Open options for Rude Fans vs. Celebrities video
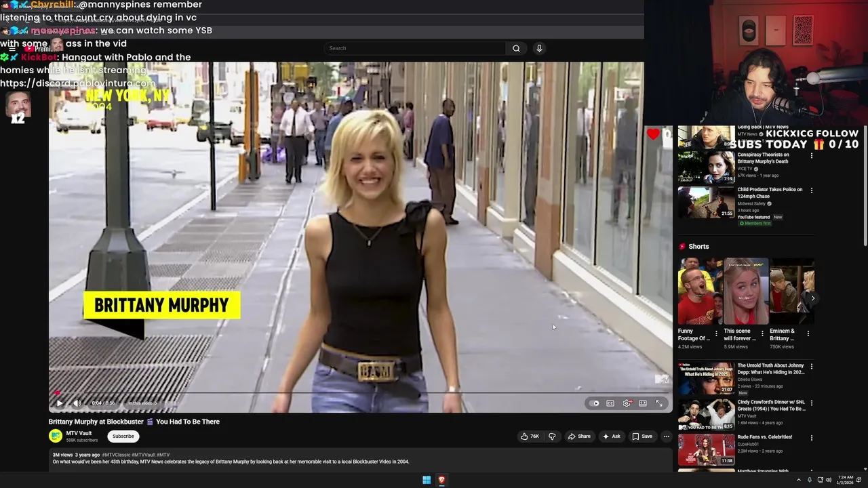This screenshot has width=868, height=488. [x=812, y=438]
